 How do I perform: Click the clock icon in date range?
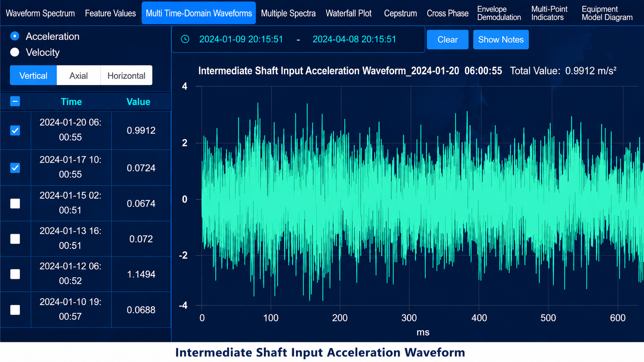tap(185, 39)
